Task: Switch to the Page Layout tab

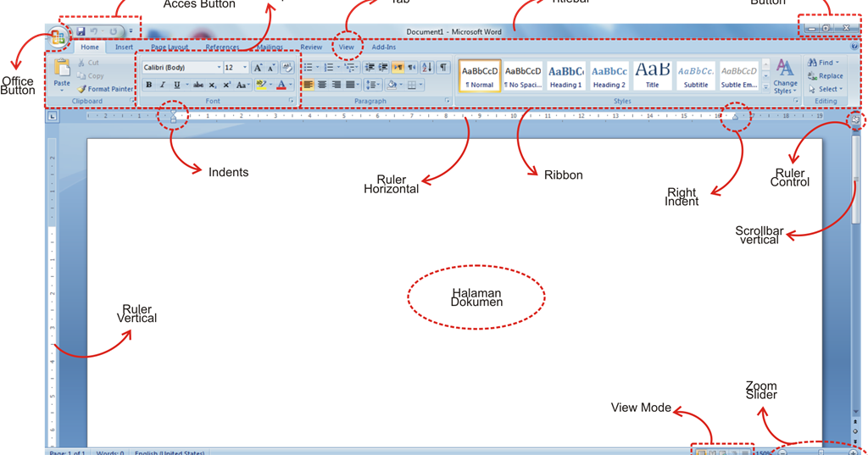Action: pos(170,47)
